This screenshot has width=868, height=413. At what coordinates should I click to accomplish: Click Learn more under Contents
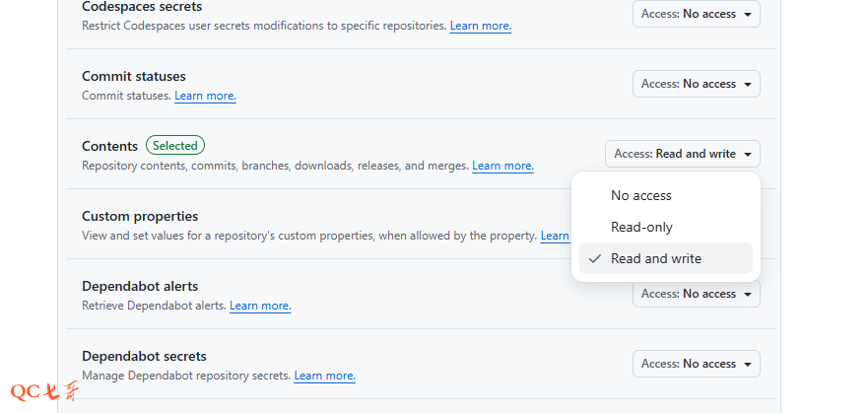502,166
